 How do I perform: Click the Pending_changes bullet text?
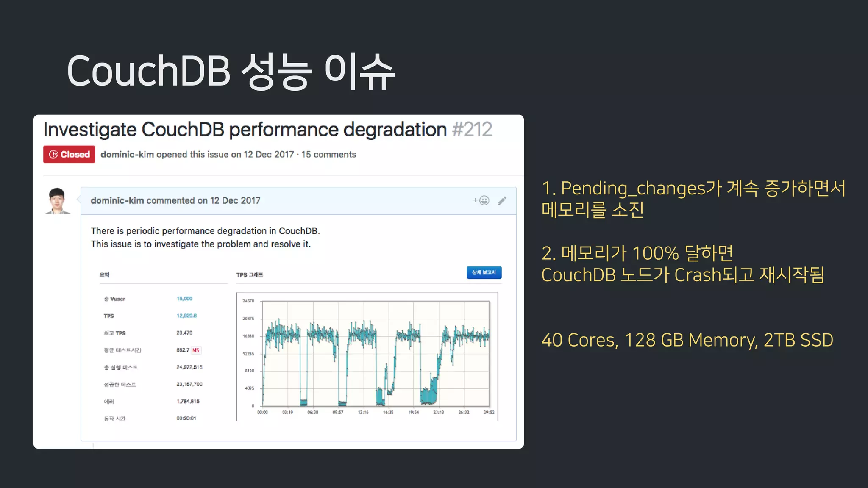[x=693, y=199]
